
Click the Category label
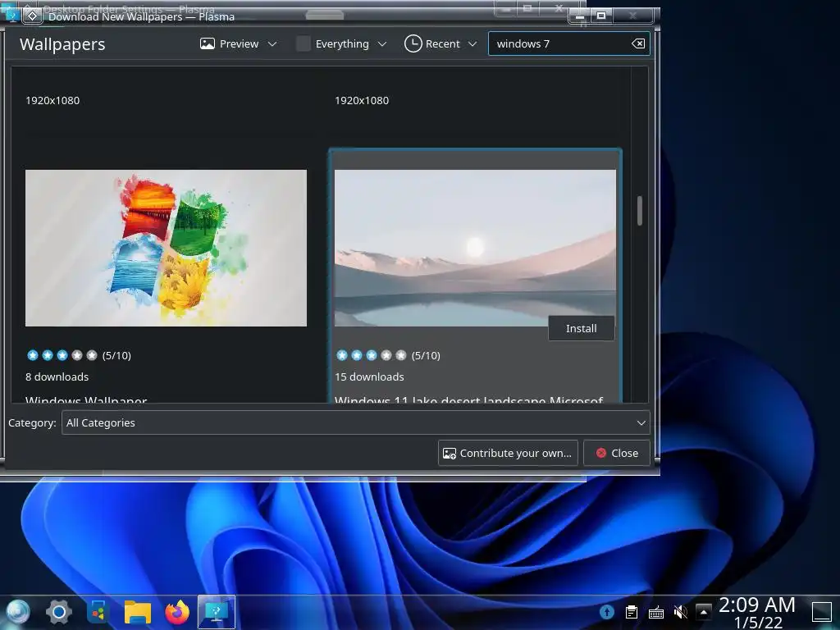32,422
